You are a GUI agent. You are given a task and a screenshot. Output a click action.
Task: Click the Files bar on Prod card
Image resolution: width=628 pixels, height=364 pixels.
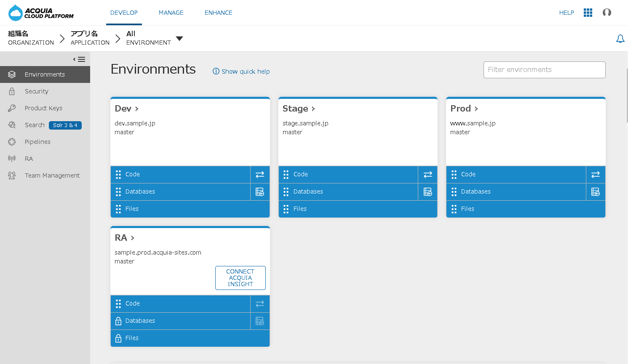[526, 209]
